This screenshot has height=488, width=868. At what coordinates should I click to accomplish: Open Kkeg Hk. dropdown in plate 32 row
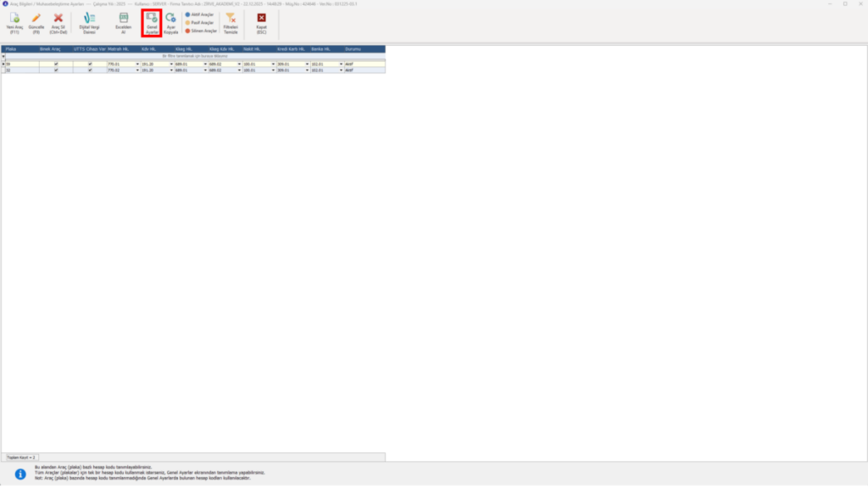(x=205, y=70)
